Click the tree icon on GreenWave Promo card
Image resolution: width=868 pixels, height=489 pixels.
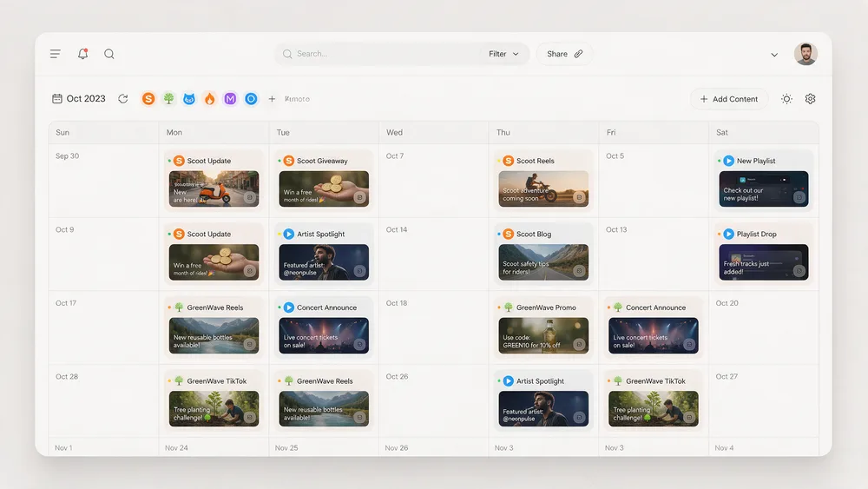click(x=508, y=307)
